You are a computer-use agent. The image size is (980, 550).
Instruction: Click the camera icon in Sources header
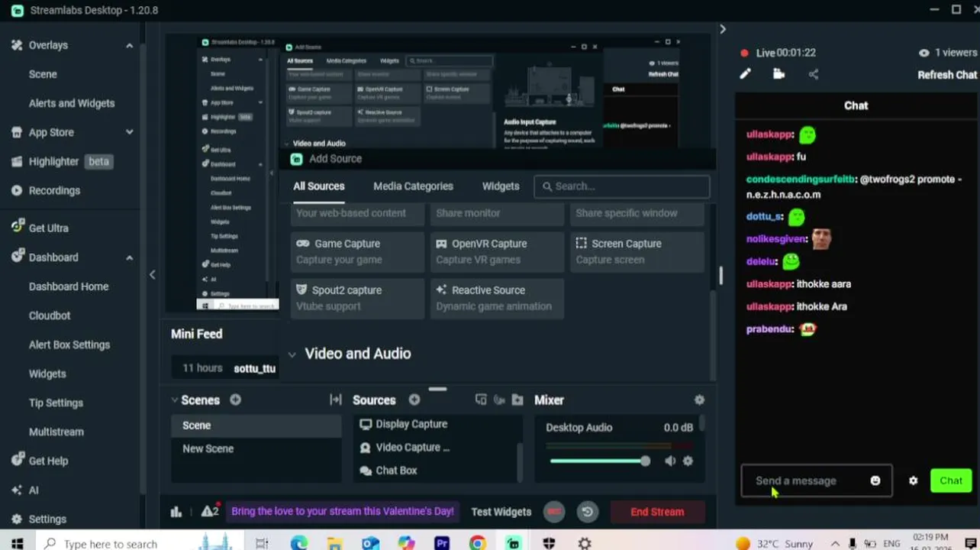pyautogui.click(x=499, y=400)
